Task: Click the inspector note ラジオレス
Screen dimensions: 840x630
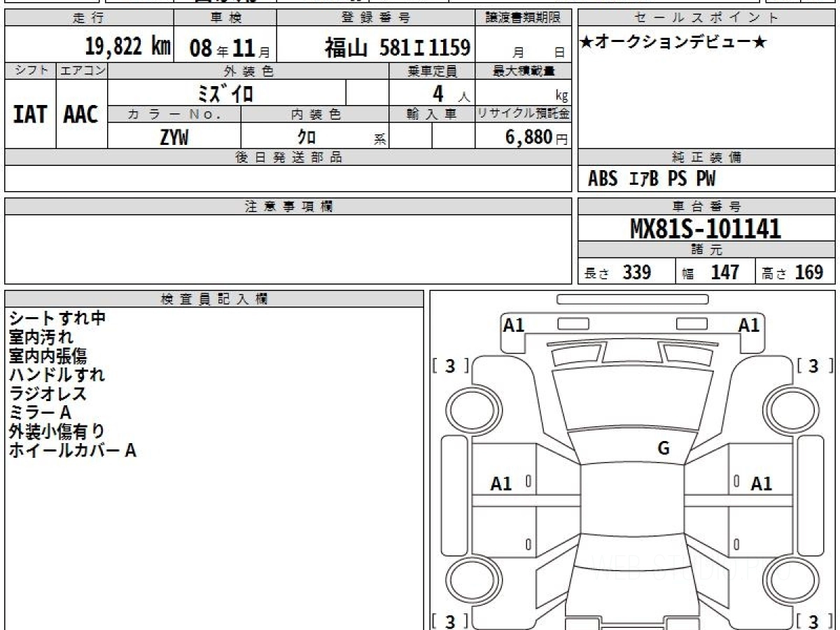Action: 48,393
